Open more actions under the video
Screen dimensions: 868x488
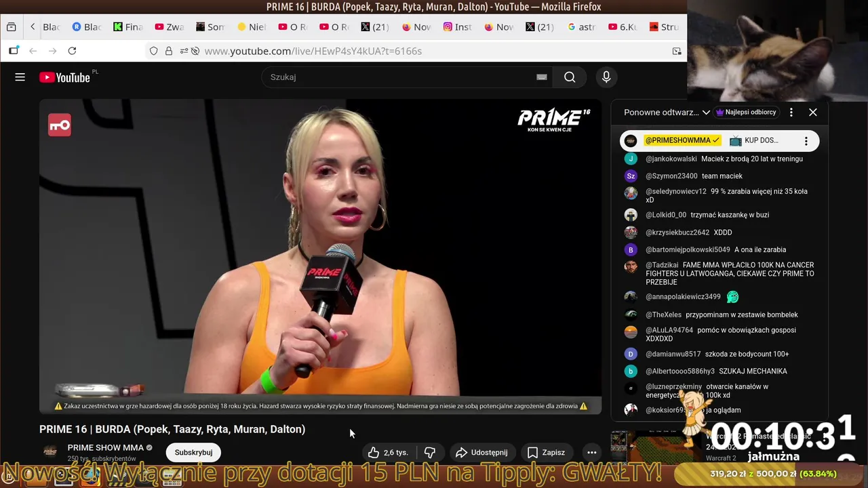[591, 452]
